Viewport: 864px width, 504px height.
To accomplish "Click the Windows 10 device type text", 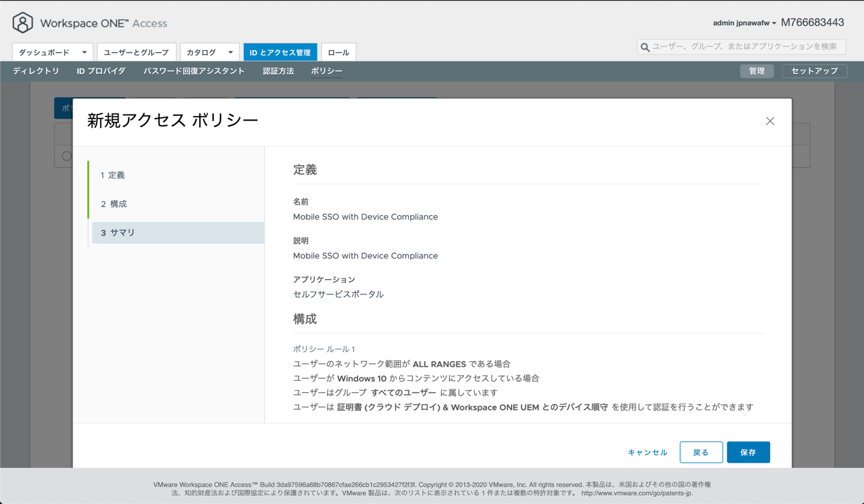I will click(x=362, y=378).
